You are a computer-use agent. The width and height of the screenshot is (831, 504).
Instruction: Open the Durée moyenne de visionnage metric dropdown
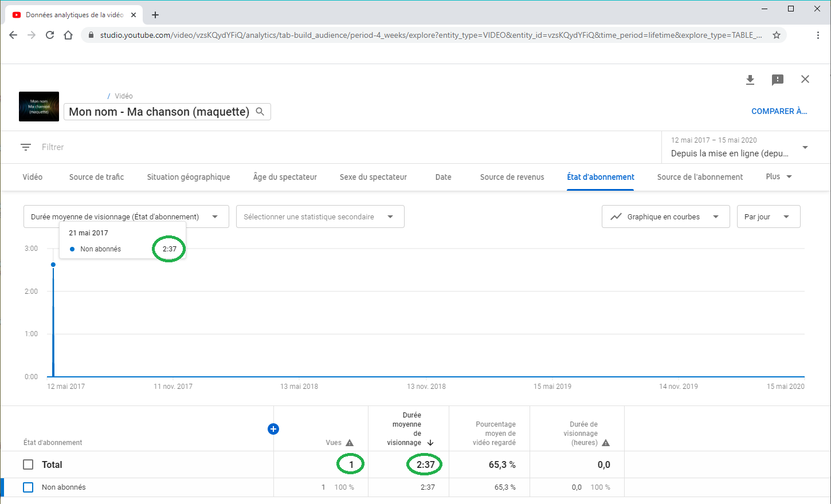pyautogui.click(x=126, y=216)
